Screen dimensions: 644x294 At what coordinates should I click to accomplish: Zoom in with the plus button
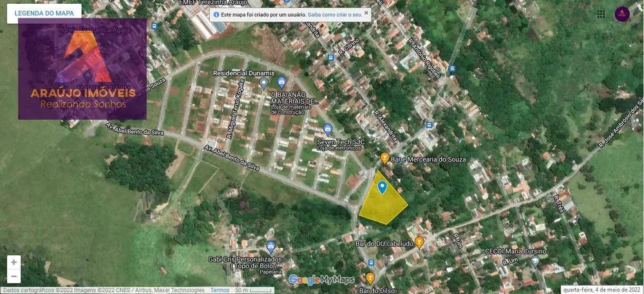coord(14,262)
